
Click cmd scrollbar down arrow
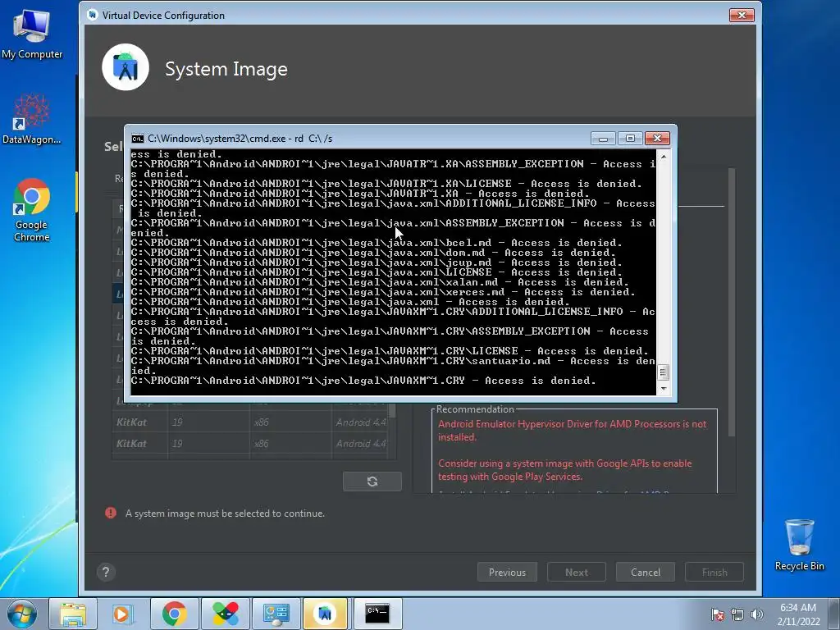664,389
